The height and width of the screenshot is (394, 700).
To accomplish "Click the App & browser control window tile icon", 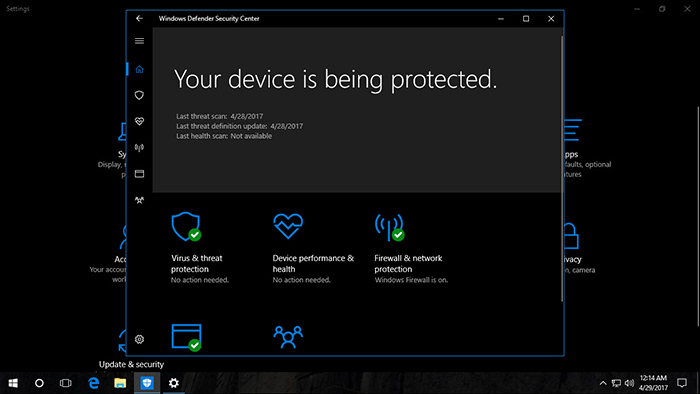I will (186, 337).
